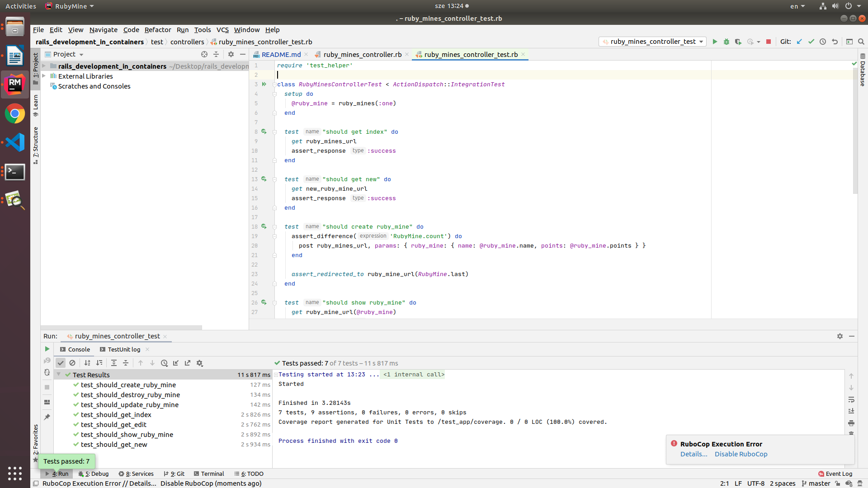Viewport: 868px width, 488px height.
Task: Open the VCS menu
Action: point(222,30)
